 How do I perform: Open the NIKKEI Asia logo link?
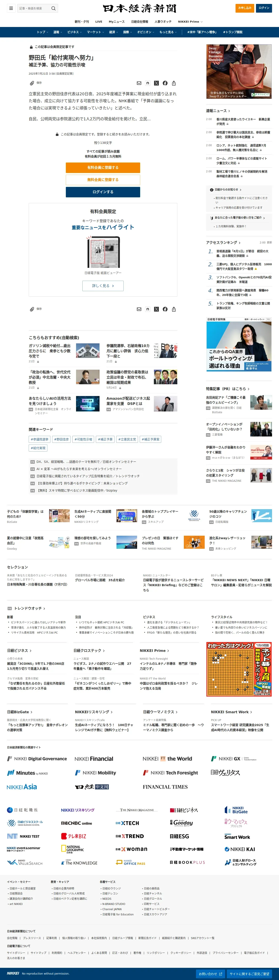pyautogui.click(x=22, y=786)
